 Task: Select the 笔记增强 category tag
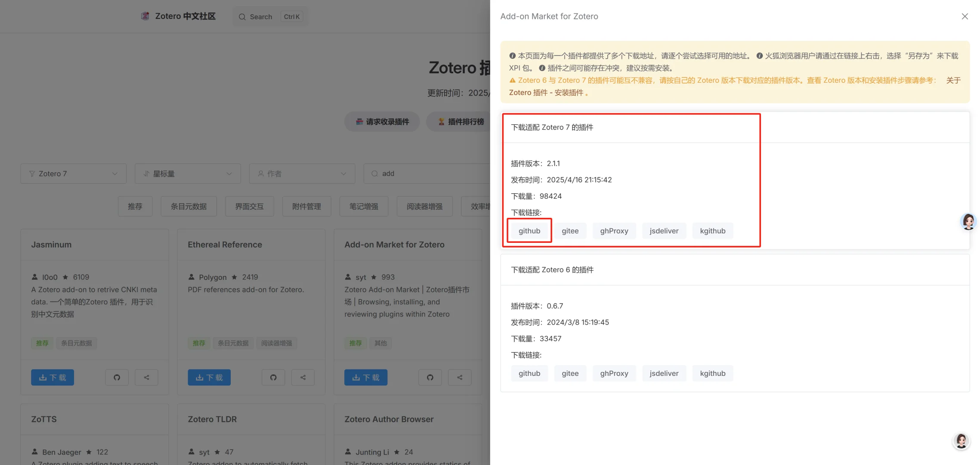(x=364, y=206)
